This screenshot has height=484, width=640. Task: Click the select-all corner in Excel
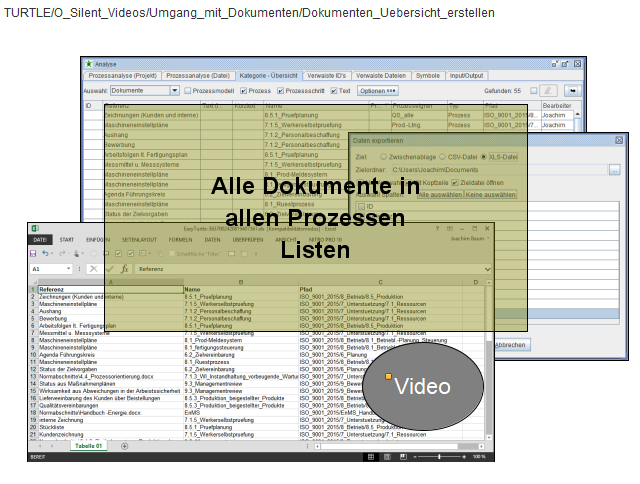(x=34, y=282)
